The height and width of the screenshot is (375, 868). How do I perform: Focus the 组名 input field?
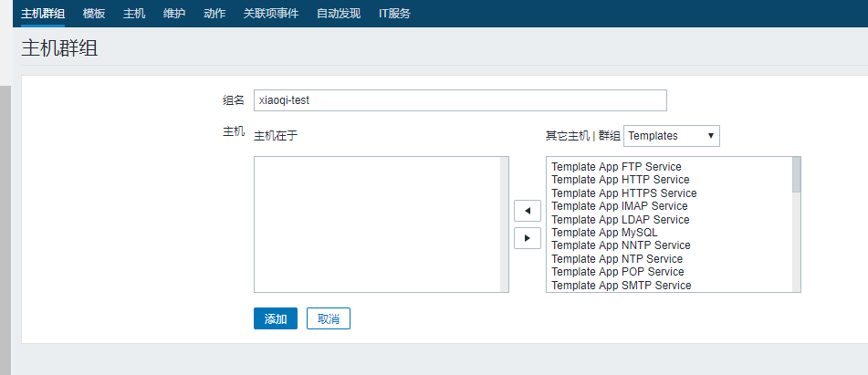click(460, 100)
